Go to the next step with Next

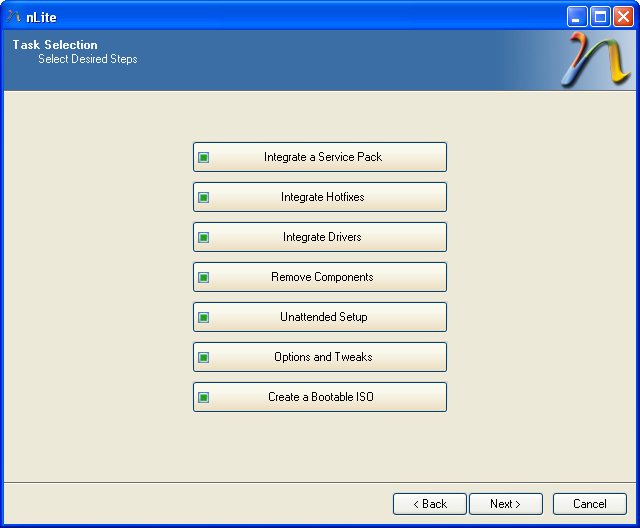[x=505, y=504]
